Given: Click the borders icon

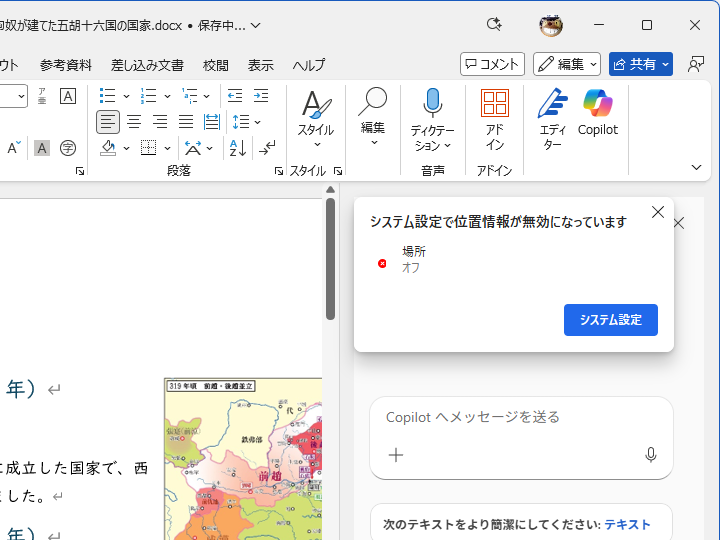Looking at the screenshot, I should pyautogui.click(x=148, y=148).
